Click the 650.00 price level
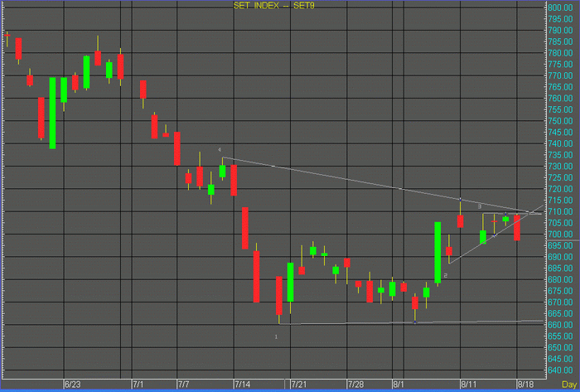 (x=560, y=347)
